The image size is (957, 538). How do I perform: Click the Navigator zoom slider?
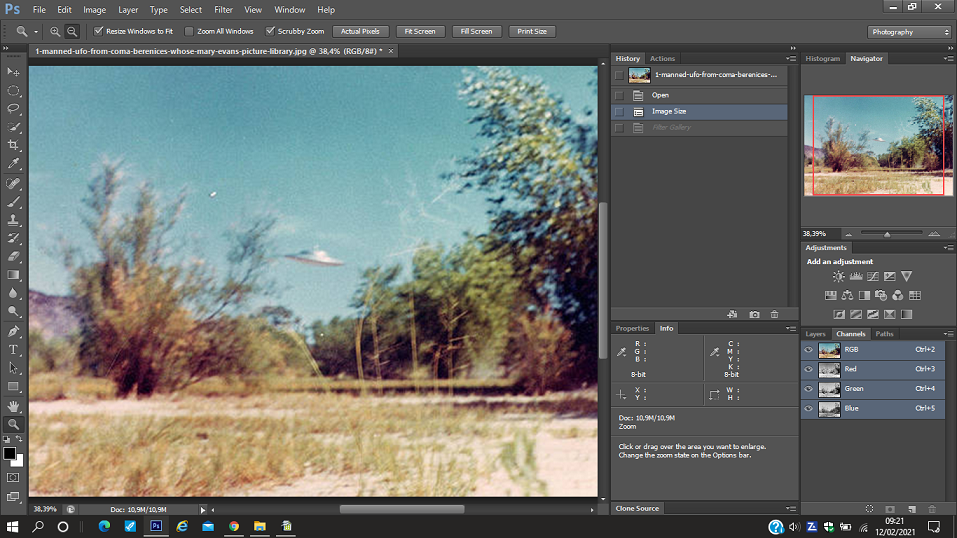tap(889, 234)
